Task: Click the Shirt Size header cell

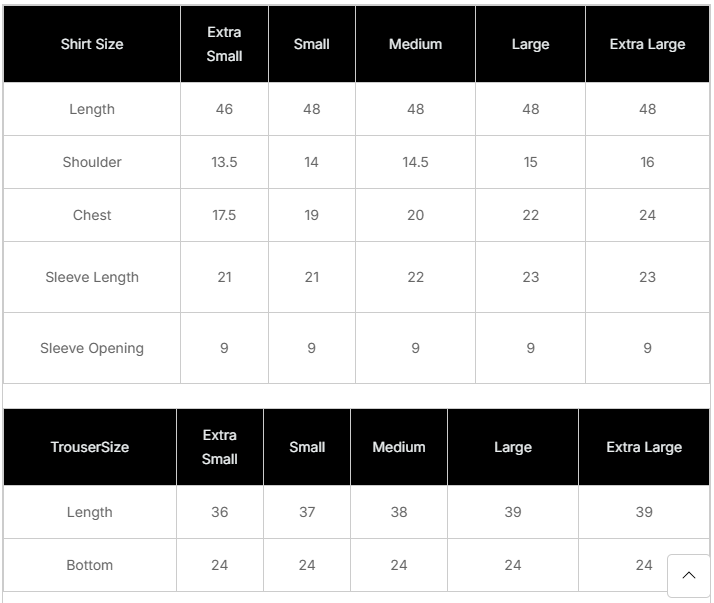Action: (92, 44)
